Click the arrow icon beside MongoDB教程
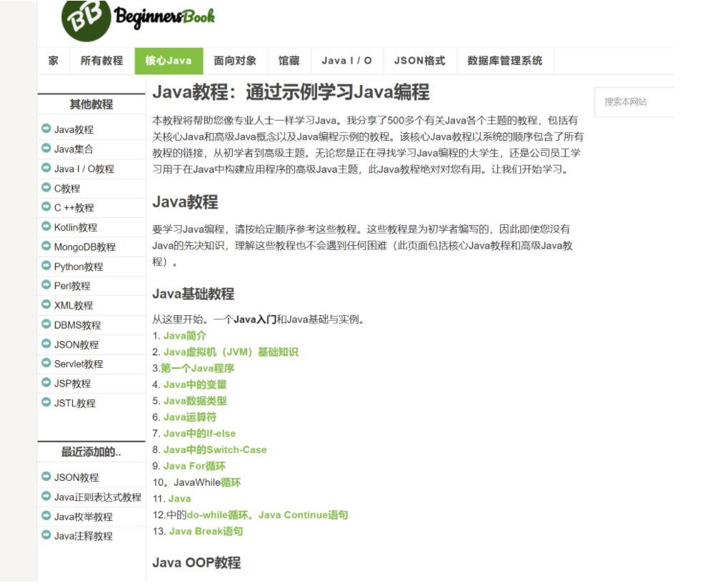Screen dimensions: 702x588 coord(46,246)
